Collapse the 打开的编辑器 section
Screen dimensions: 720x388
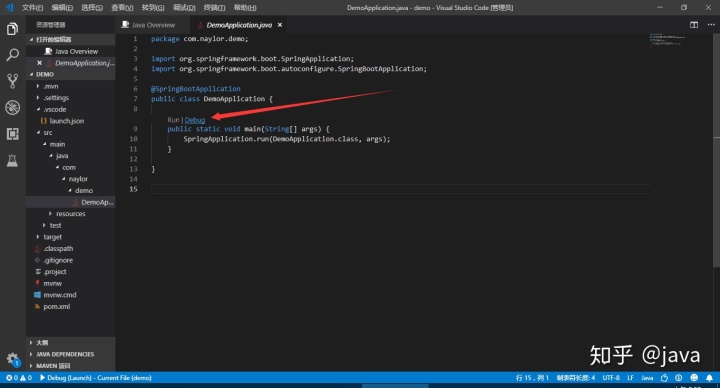click(x=70, y=39)
